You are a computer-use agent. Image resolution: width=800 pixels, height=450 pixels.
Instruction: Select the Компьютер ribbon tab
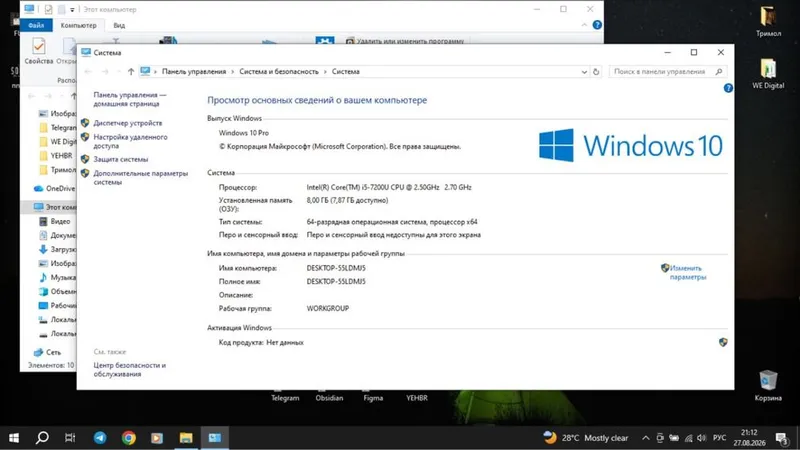78,25
